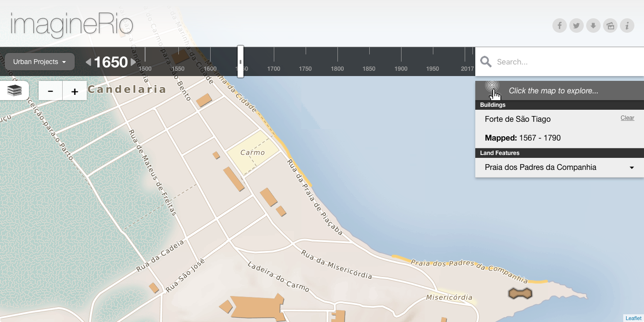Image resolution: width=644 pixels, height=322 pixels.
Task: Click the Land Features section header
Action: tap(560, 153)
